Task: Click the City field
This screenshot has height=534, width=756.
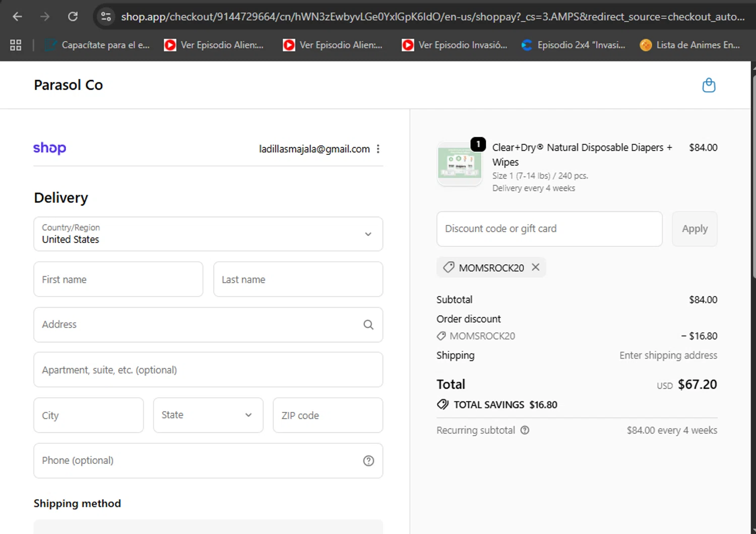Action: tap(89, 416)
